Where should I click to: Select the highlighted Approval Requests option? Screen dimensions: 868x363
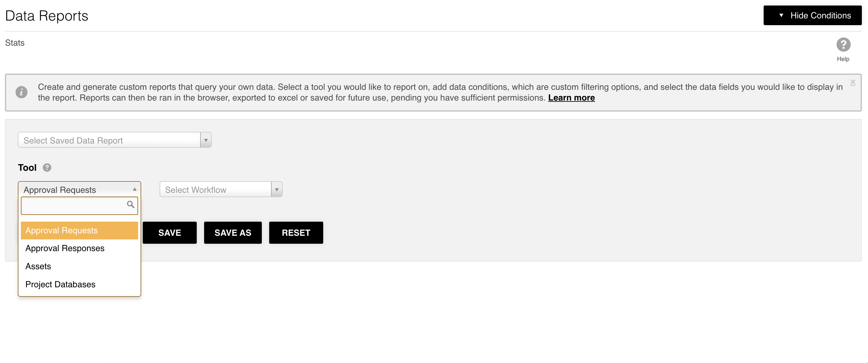(79, 230)
